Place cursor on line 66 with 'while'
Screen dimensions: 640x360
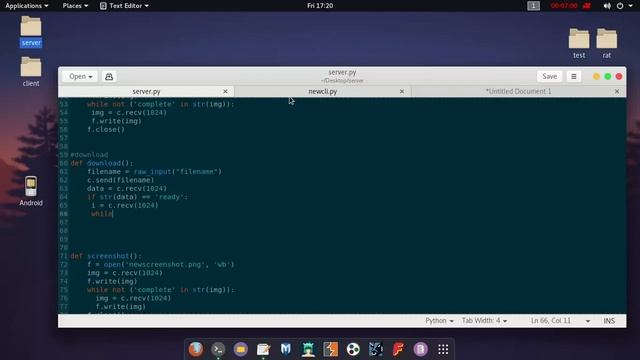tap(102, 214)
